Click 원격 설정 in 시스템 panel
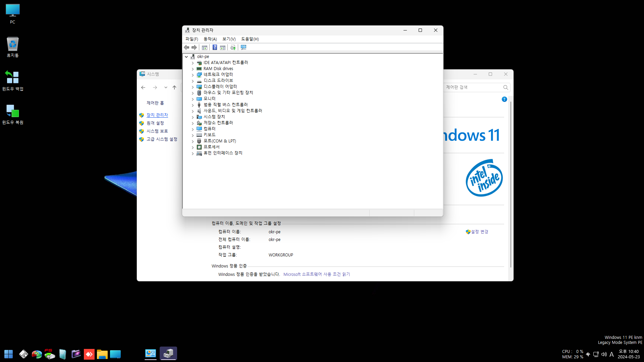This screenshot has width=644, height=362. (155, 123)
